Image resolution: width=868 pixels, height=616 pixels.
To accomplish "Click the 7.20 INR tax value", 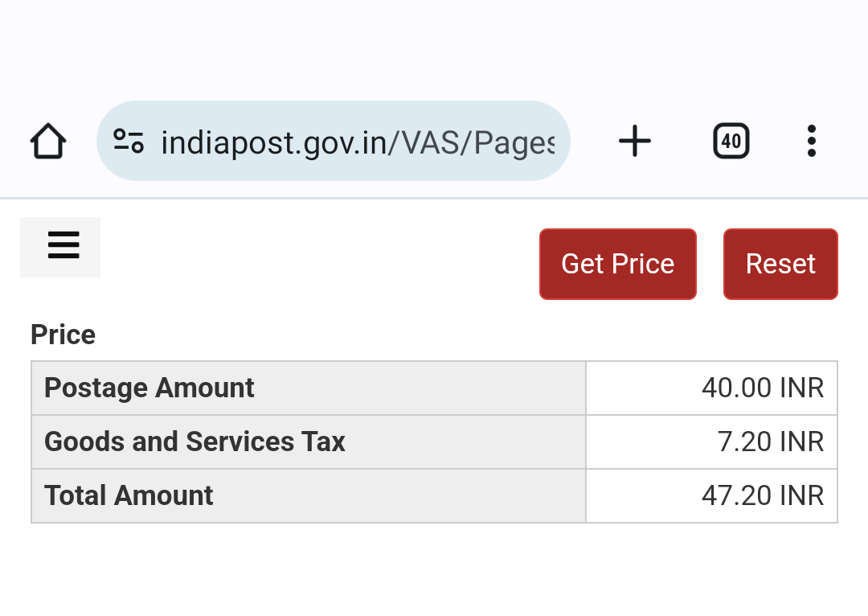I will (x=771, y=441).
